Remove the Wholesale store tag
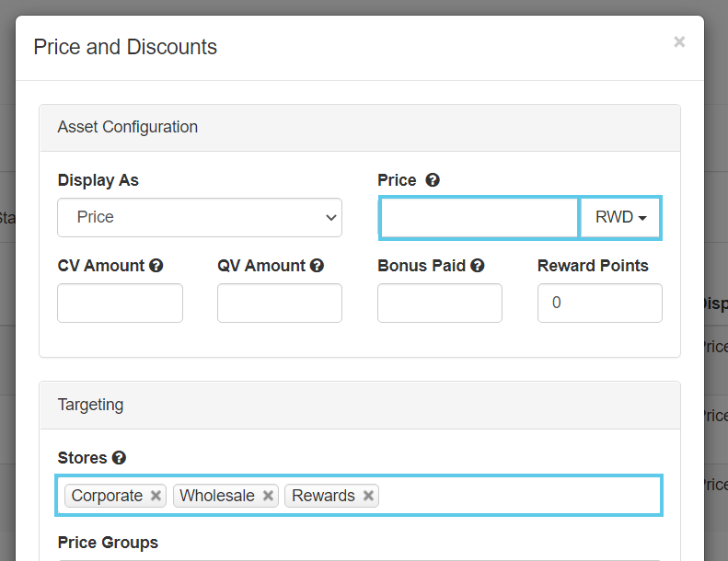Viewport: 728px width, 561px height. point(268,496)
